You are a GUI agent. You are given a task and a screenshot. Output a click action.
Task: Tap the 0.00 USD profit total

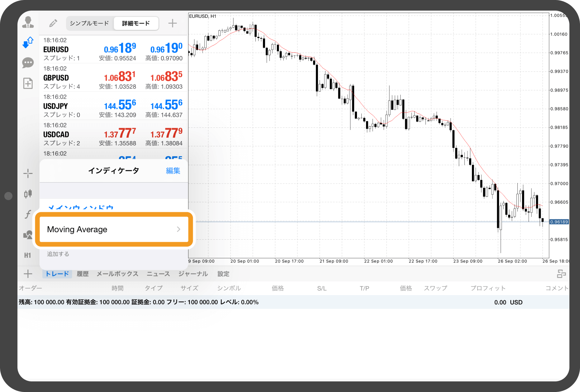508,302
